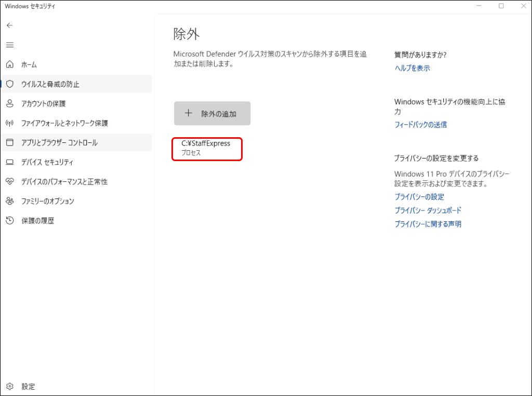Open 保護の履歴 section
532x396 pixels.
(x=77, y=220)
